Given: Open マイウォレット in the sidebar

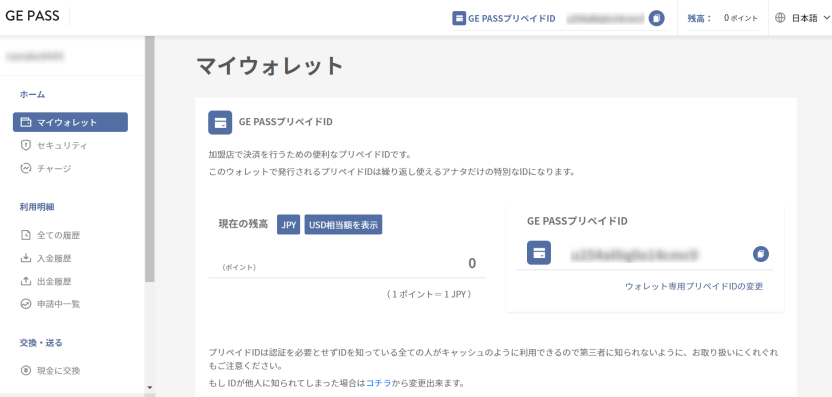Looking at the screenshot, I should pos(70,122).
